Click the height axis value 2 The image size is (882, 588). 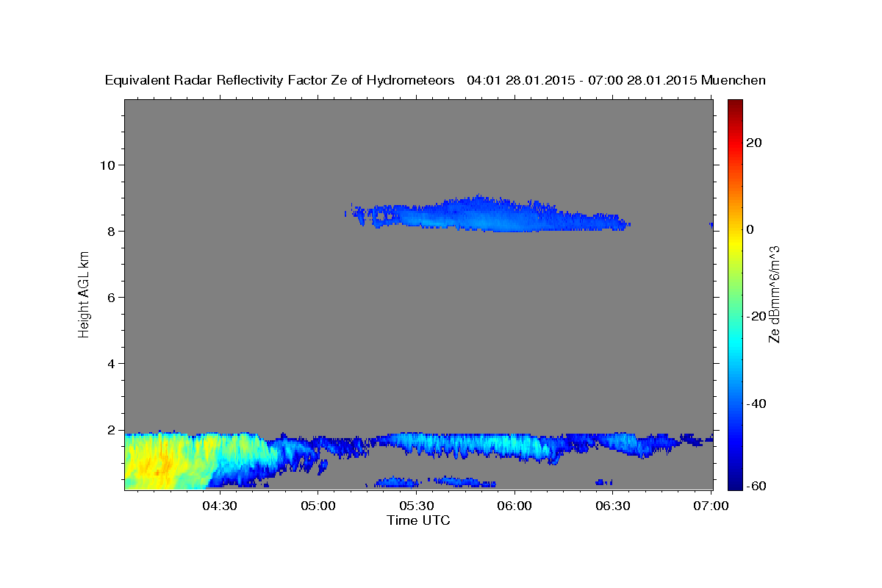tap(110, 429)
